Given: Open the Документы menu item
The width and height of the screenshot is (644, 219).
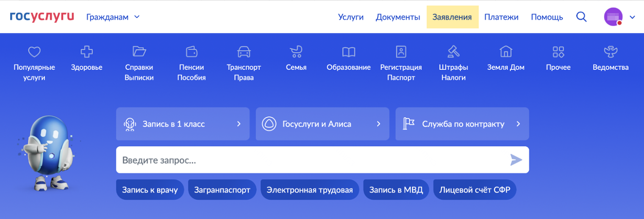Looking at the screenshot, I should 398,17.
